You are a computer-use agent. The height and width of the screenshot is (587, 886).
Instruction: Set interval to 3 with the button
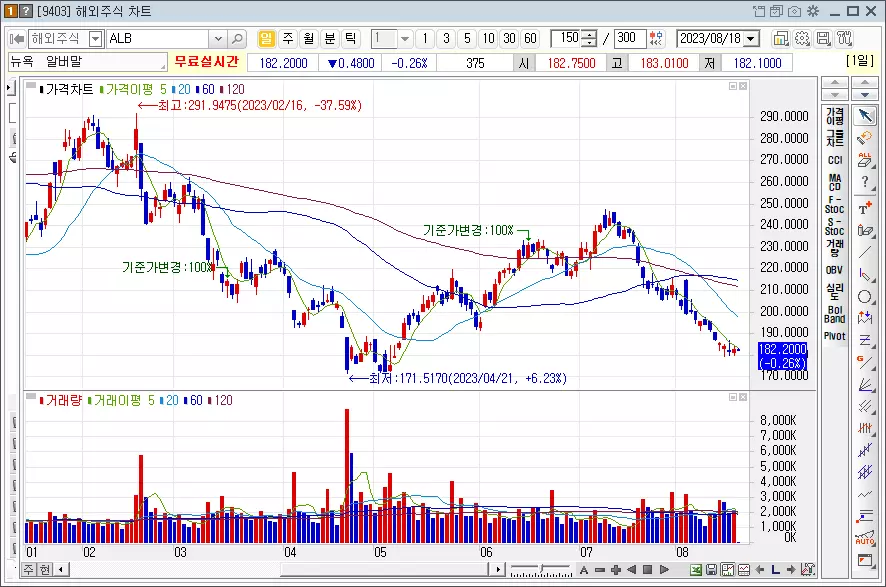click(446, 39)
